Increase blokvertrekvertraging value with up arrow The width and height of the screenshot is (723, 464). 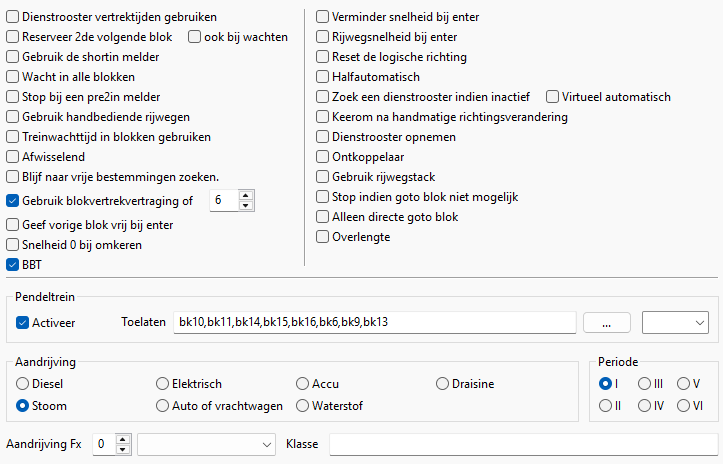(246, 195)
